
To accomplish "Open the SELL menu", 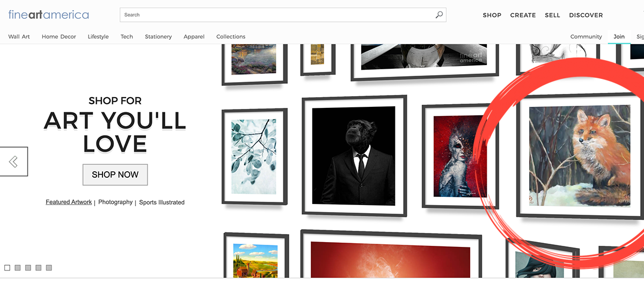I will pos(553,15).
